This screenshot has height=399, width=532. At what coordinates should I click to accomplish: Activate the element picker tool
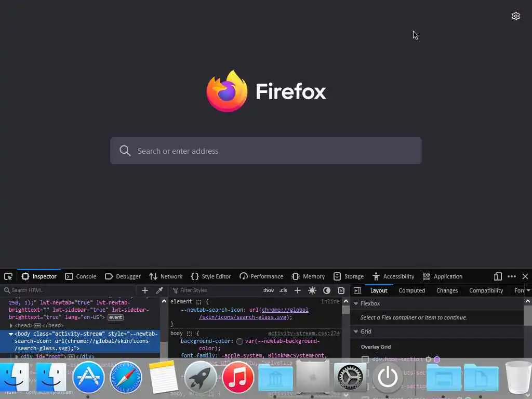point(8,276)
